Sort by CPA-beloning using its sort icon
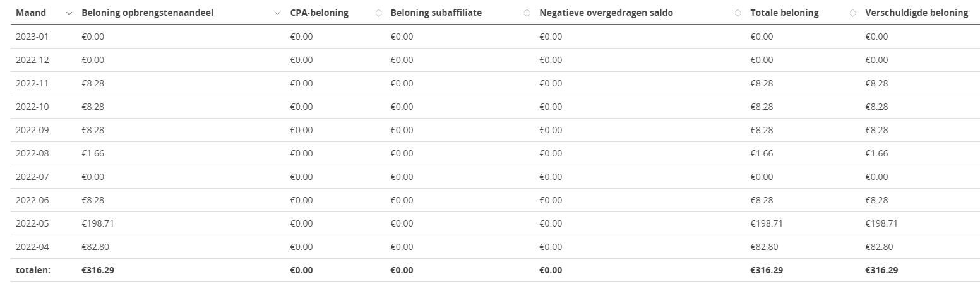 pyautogui.click(x=378, y=13)
